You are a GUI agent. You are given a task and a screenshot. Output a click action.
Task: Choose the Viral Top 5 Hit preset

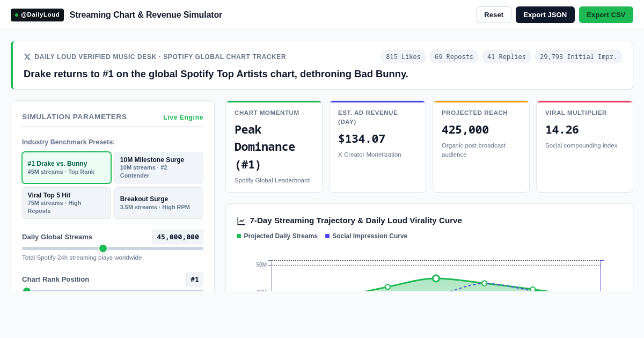67,203
